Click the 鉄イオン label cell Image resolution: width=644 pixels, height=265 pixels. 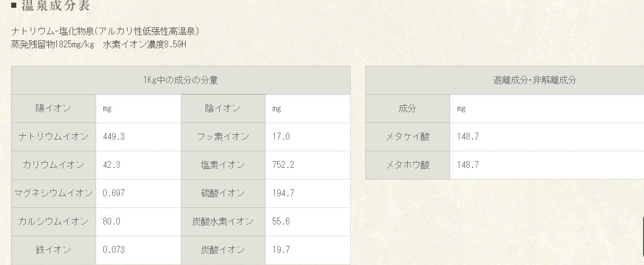click(x=53, y=250)
